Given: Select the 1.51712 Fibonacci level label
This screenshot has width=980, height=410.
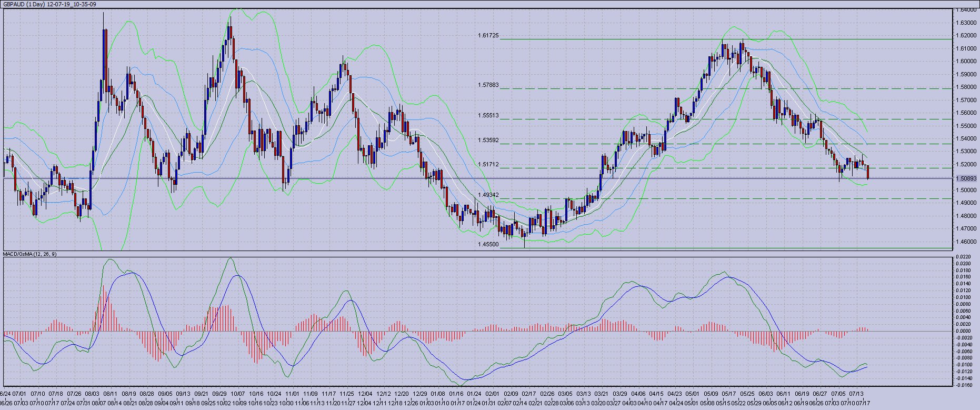Looking at the screenshot, I should click(x=488, y=165).
